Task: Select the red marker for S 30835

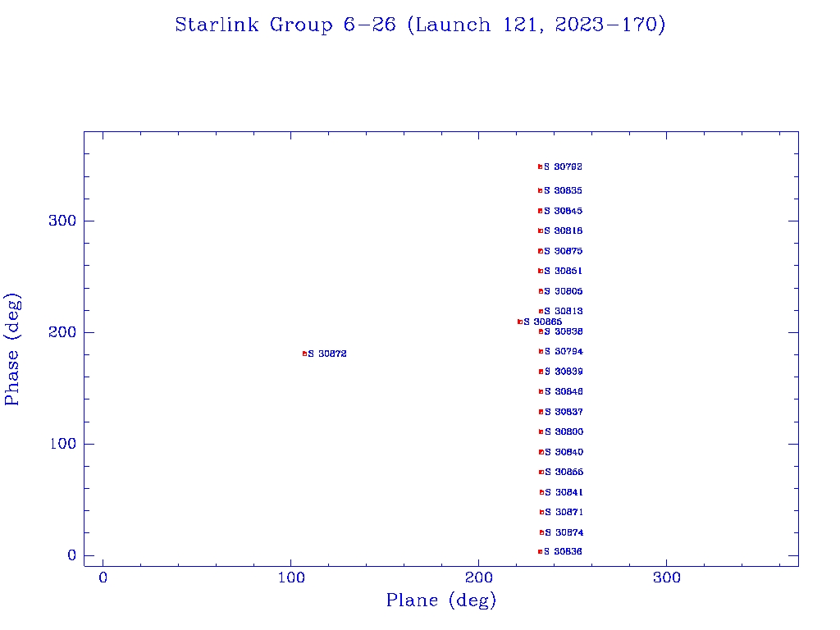Action: (540, 190)
